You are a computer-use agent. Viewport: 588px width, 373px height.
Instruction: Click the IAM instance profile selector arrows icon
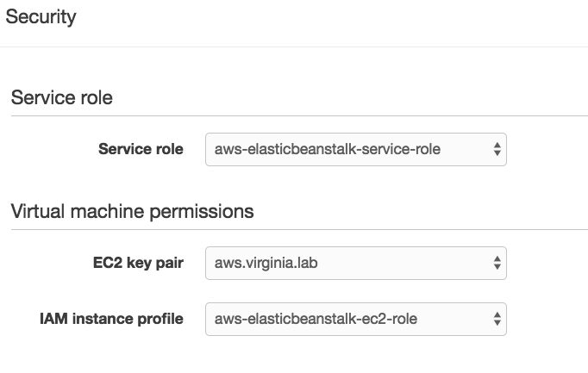(497, 319)
